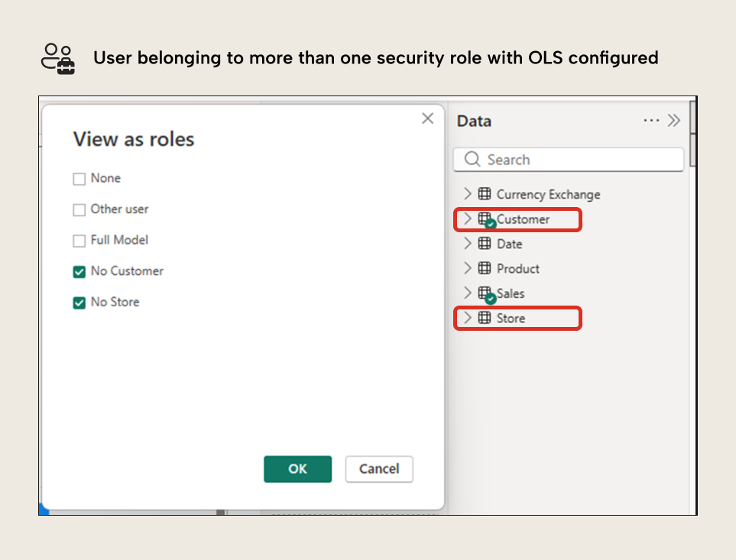
Task: Click the None role label
Action: [x=105, y=178]
